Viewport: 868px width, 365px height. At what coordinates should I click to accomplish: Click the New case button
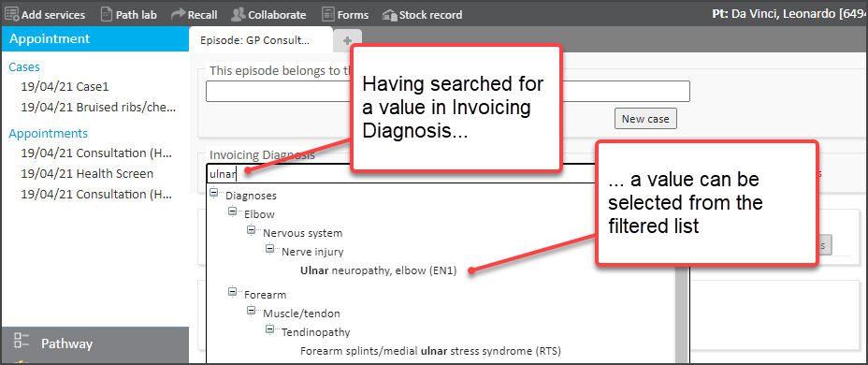(x=644, y=119)
